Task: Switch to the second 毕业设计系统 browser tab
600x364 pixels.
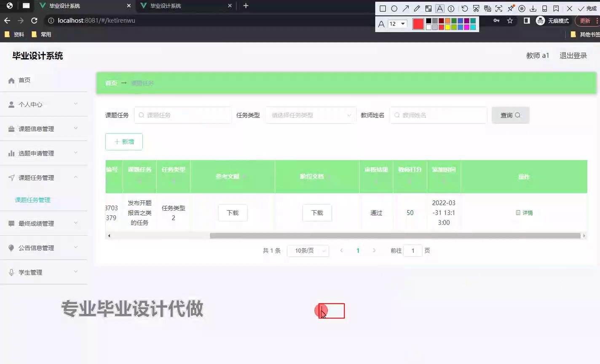Action: point(186,6)
